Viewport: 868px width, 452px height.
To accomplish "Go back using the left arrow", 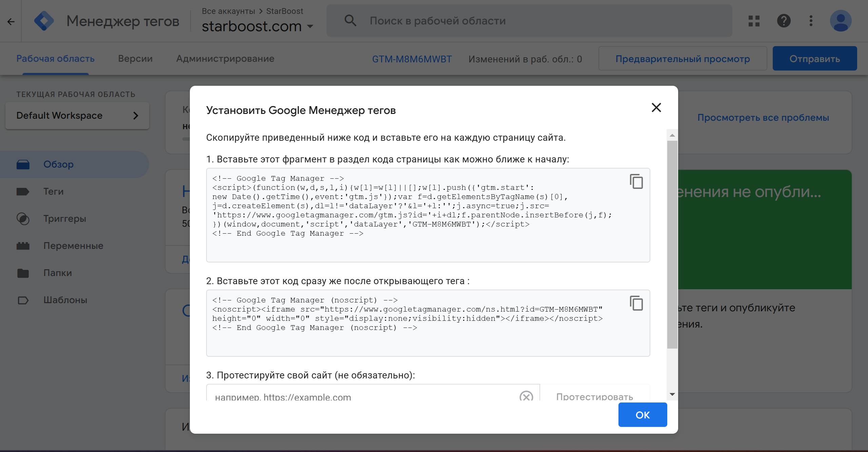I will [11, 22].
